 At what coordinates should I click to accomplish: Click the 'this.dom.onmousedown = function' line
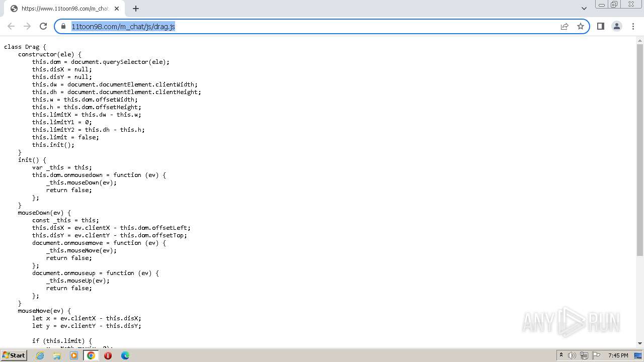99,175
